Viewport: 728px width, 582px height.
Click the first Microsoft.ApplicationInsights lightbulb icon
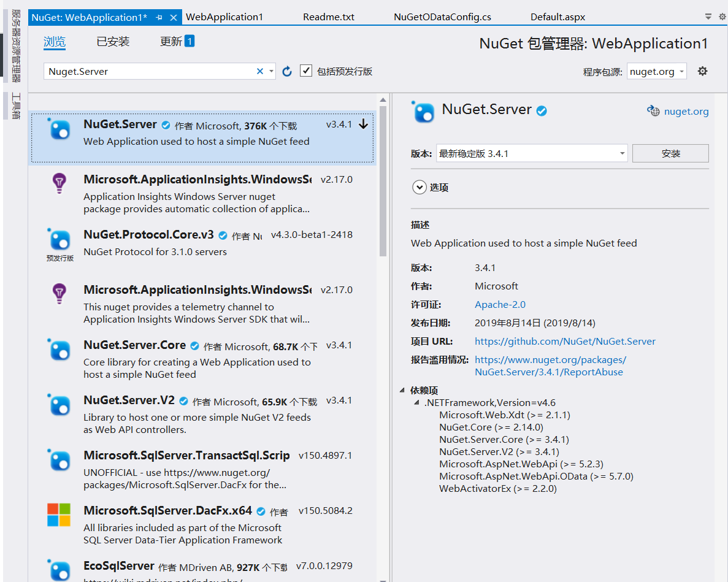(x=59, y=183)
